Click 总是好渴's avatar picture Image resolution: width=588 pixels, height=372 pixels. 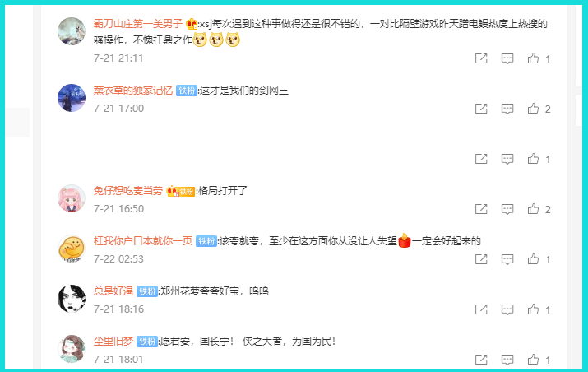(x=72, y=299)
